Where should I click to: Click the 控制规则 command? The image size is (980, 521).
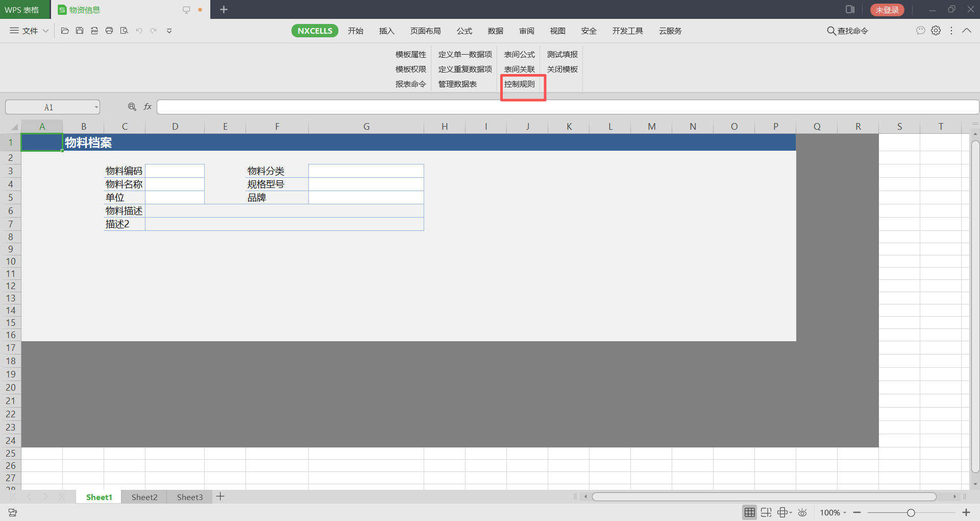coord(520,84)
